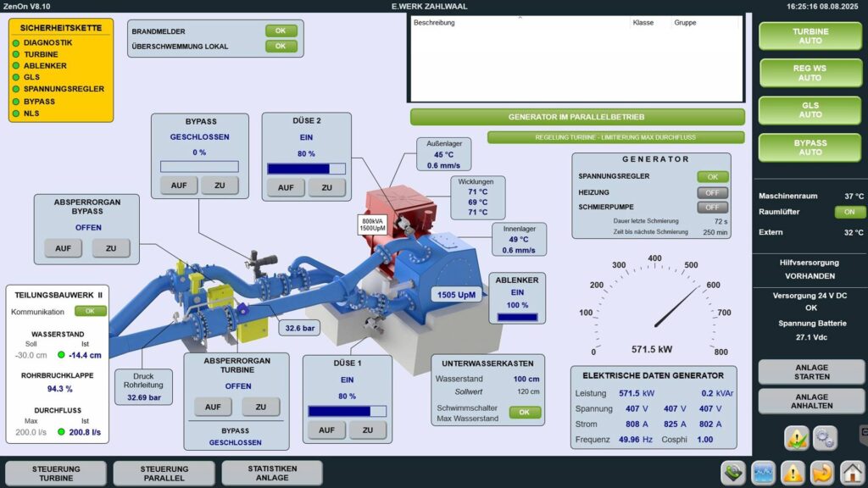The height and width of the screenshot is (488, 868).
Task: Click the DÜSE 2 opening percentage bar
Action: (x=306, y=168)
